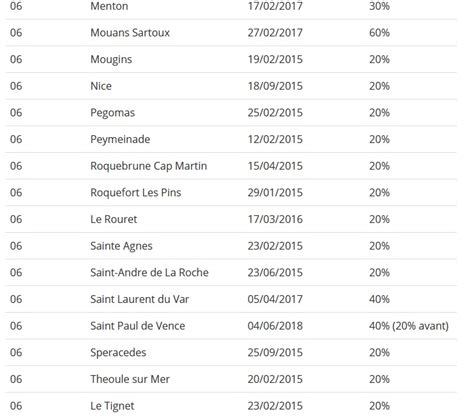Viewport: 474px width, 418px height.
Task: Select Pegomas table entry
Action: [112, 113]
